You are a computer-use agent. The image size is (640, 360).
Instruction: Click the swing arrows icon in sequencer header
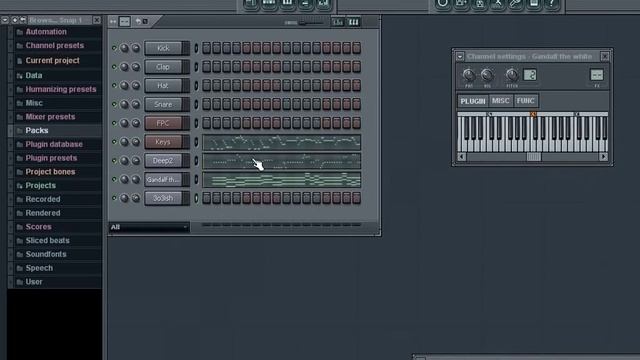click(x=113, y=21)
